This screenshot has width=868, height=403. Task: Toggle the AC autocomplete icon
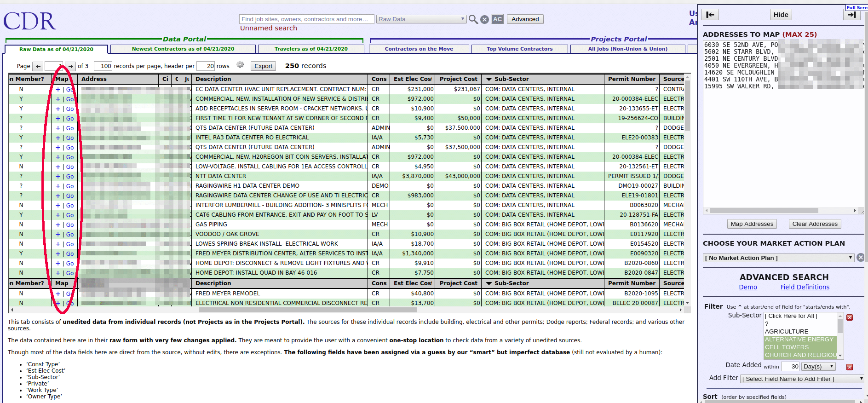pos(497,19)
